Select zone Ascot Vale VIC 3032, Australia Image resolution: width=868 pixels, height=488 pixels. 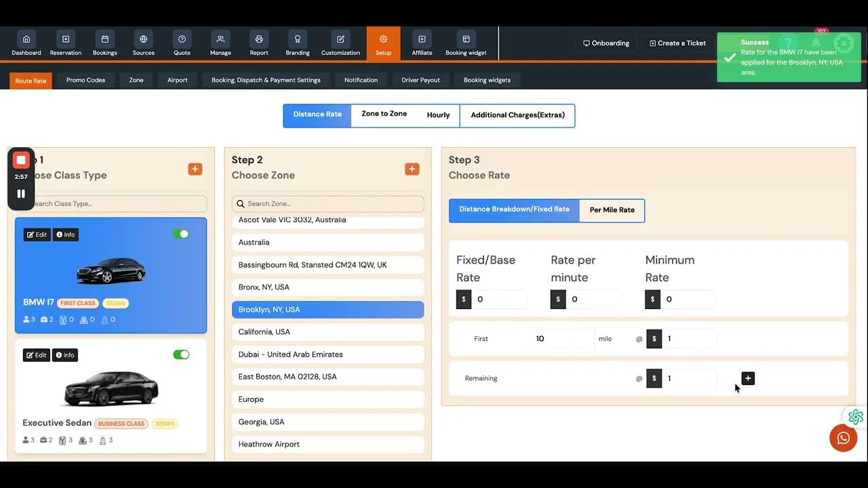tap(328, 221)
